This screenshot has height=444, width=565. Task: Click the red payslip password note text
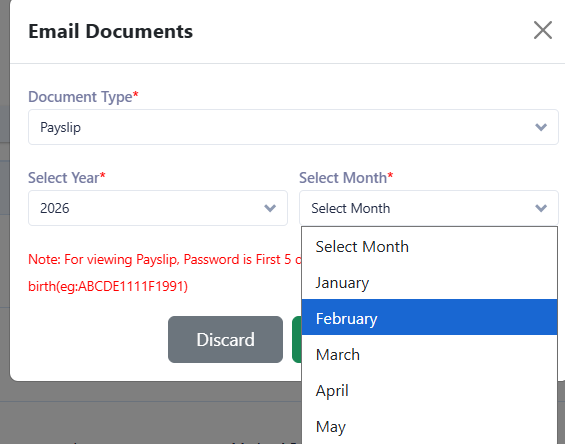(x=165, y=273)
